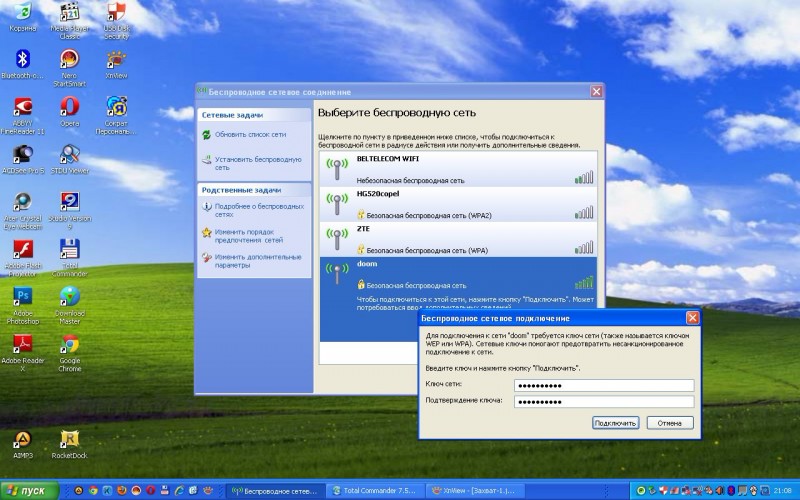Open AIMP3 desktop shortcut
800x500 pixels.
coord(22,444)
